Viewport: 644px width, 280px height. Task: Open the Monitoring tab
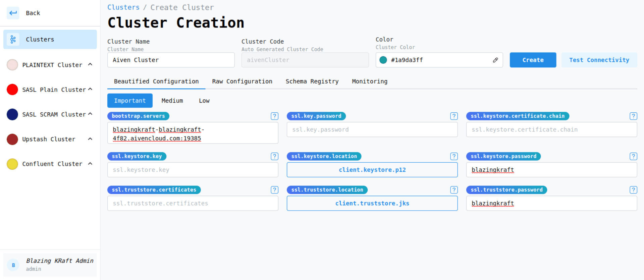point(370,81)
